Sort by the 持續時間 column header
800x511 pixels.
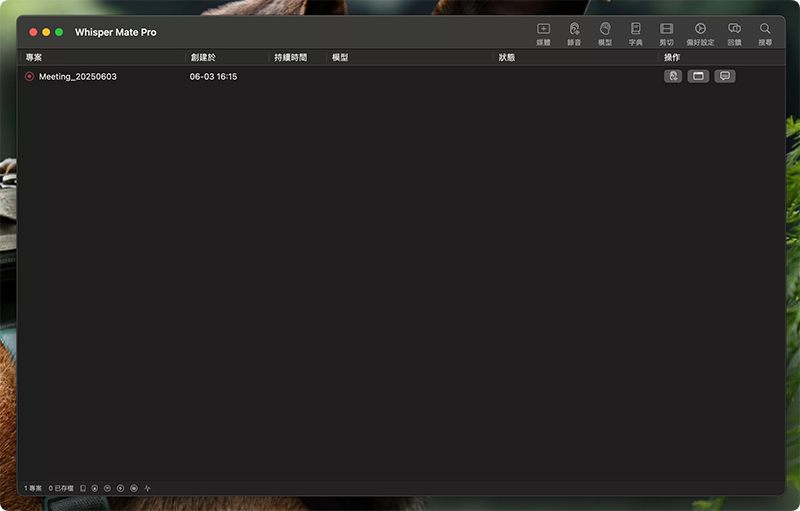click(x=291, y=58)
